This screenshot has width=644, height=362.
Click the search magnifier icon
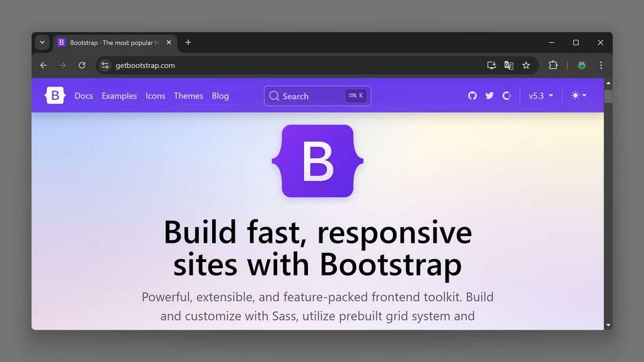274,96
